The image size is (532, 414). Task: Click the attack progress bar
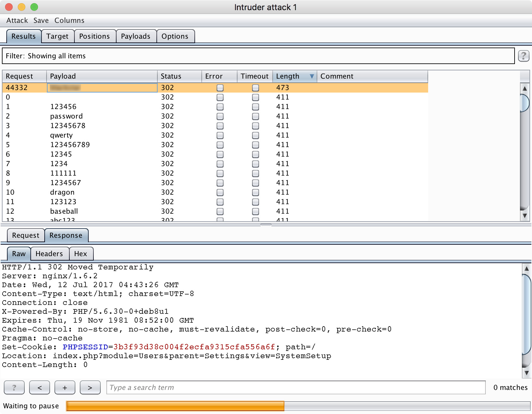tap(298, 406)
